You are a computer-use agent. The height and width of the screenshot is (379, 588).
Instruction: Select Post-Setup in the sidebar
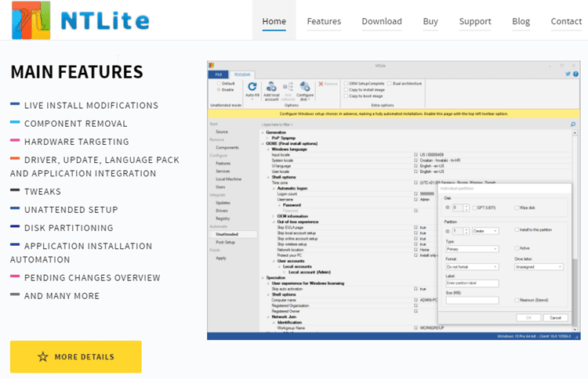point(225,242)
